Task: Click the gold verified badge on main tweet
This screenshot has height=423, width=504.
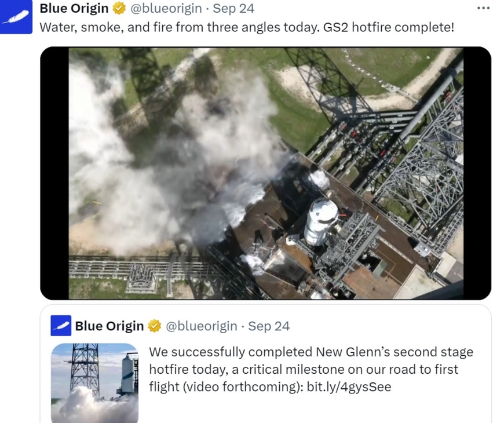Action: pyautogui.click(x=119, y=8)
